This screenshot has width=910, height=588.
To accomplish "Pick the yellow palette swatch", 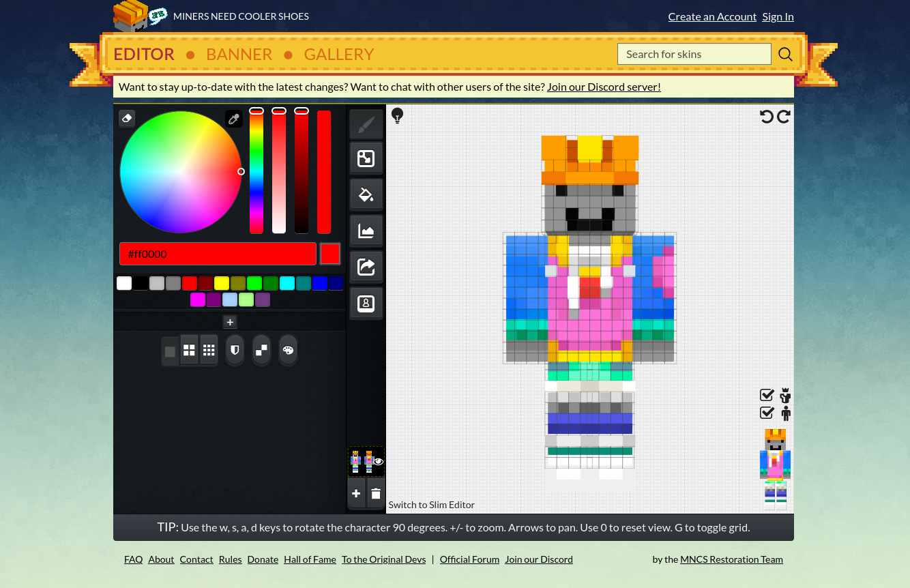I will pyautogui.click(x=222, y=284).
